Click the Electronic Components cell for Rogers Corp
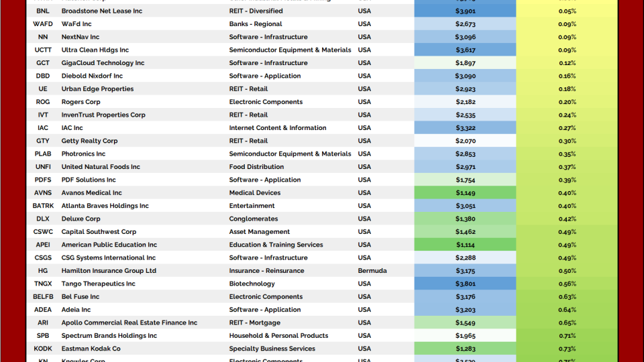Screen dimensions: 644x362 (266, 102)
